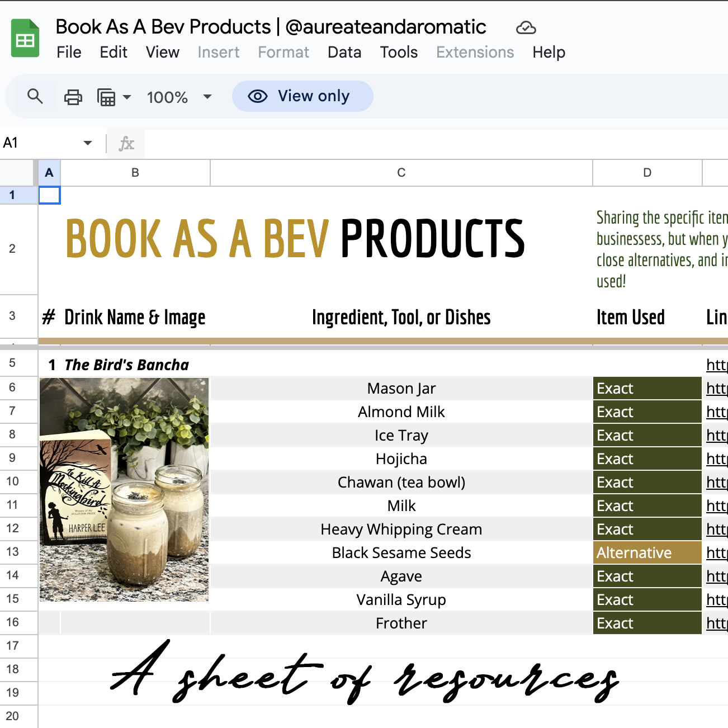The height and width of the screenshot is (728, 728).
Task: Follow the link next to The Bird's Bancha
Action: [717, 365]
